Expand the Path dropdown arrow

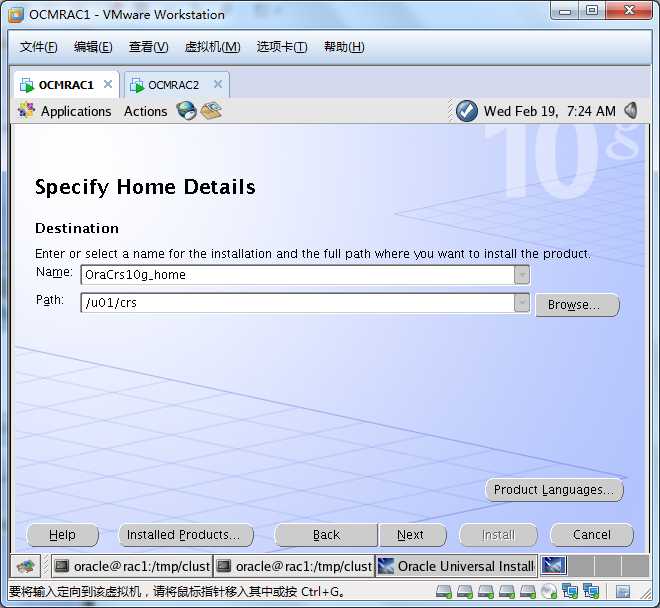pyautogui.click(x=522, y=303)
